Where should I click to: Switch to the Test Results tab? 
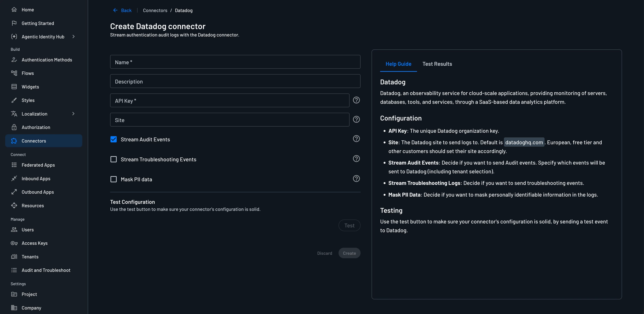(437, 64)
